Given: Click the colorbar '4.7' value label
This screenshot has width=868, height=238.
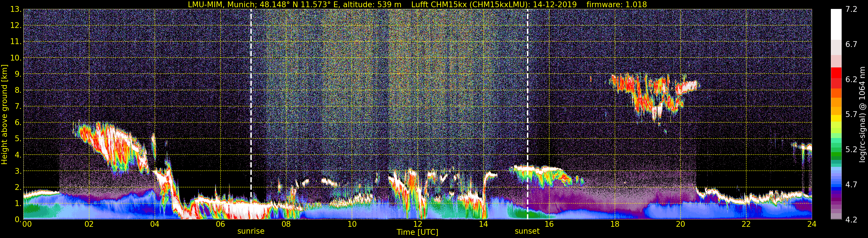Looking at the screenshot, I should 851,184.
